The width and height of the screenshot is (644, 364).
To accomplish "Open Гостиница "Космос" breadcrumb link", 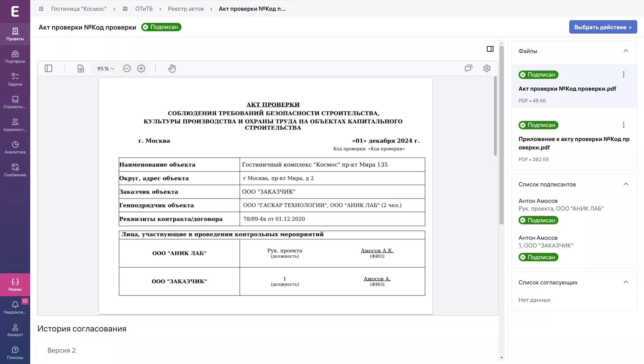I will [x=79, y=9].
